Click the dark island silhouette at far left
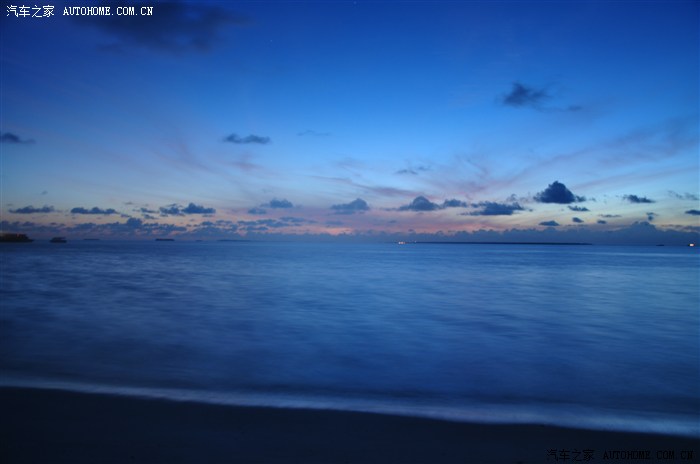Screen dimensions: 700x464 [15, 238]
